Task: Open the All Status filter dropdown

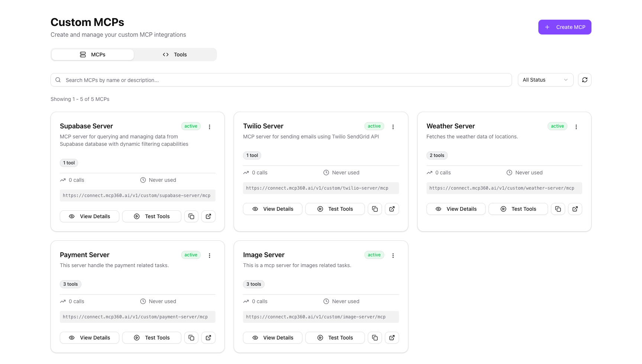Action: pyautogui.click(x=545, y=80)
